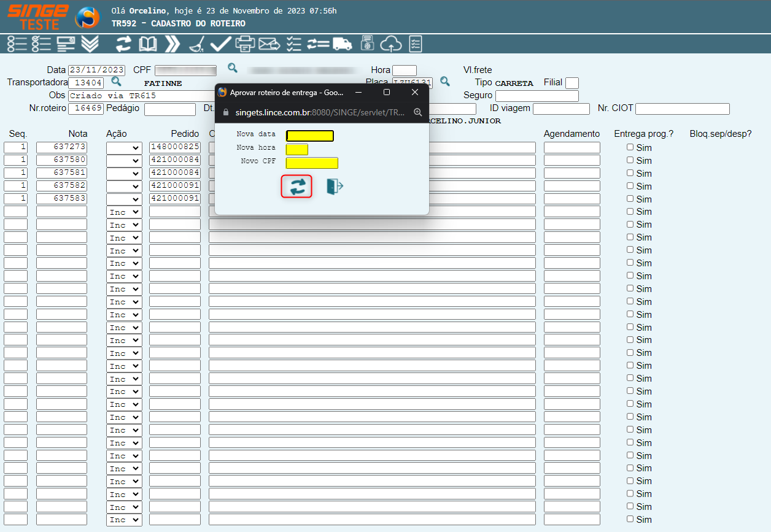Click the magnifier next to CPF field
Image resolution: width=771 pixels, height=532 pixels.
click(233, 67)
